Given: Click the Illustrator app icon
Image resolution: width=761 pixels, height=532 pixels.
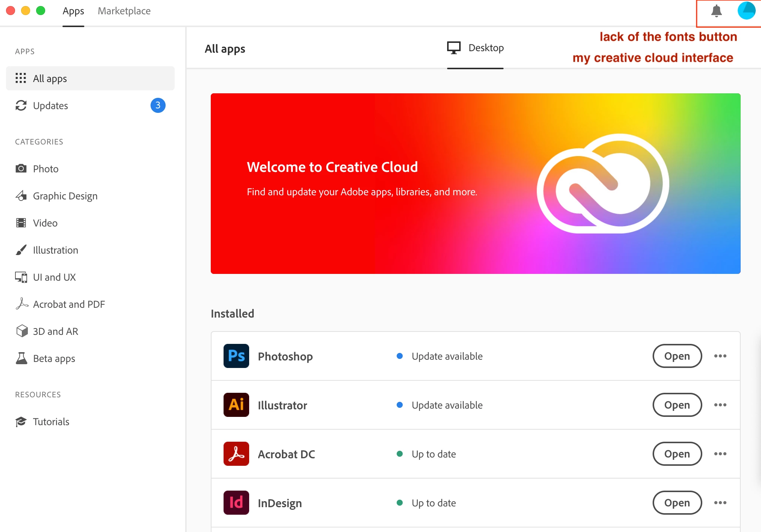Looking at the screenshot, I should [236, 405].
